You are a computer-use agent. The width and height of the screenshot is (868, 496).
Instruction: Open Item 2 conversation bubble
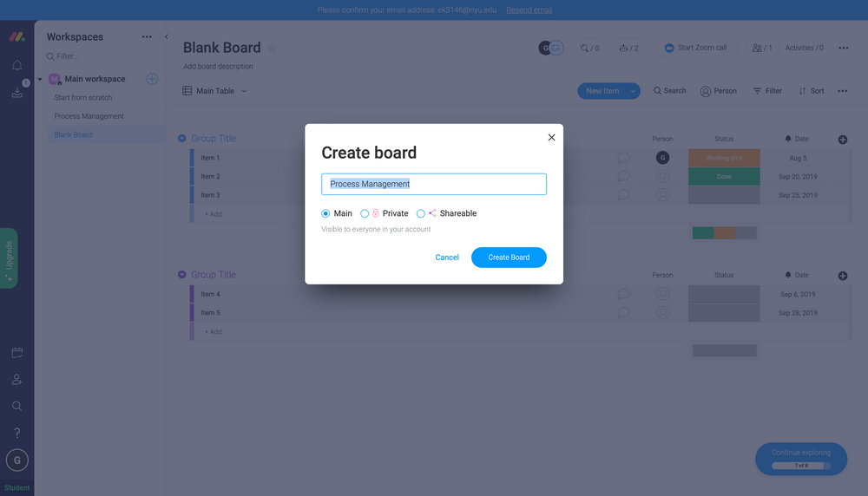click(x=623, y=176)
